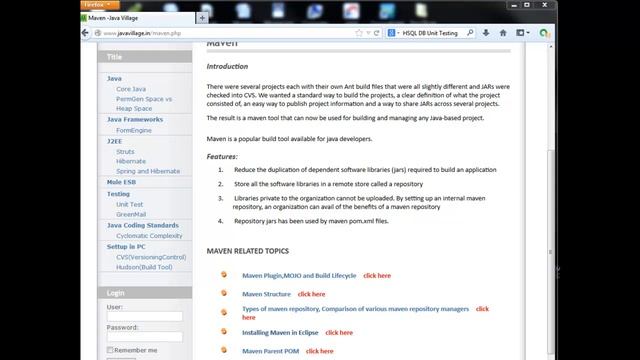Screen dimensions: 640x360
Task: Open the Struts link
Action: pos(125,151)
